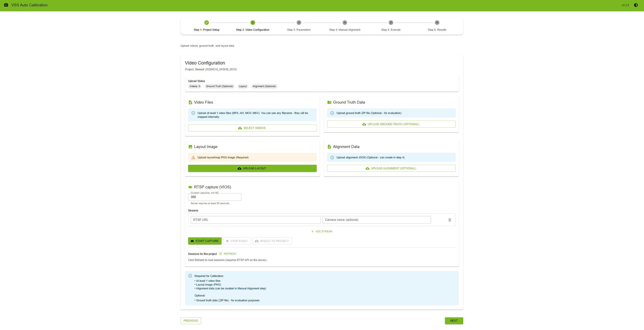Click the Step 2 circle in stepper
Screen dimensions: 644x330
[253, 23]
